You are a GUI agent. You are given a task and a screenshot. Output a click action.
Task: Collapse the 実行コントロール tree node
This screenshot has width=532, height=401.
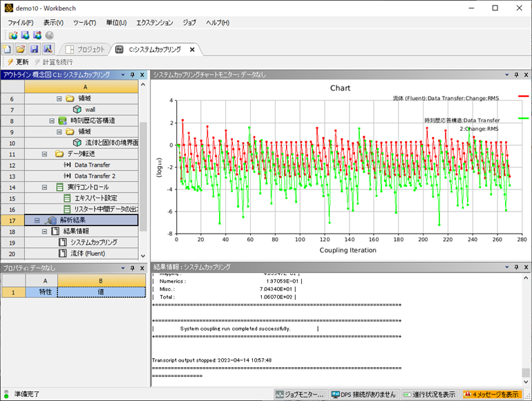coord(44,187)
